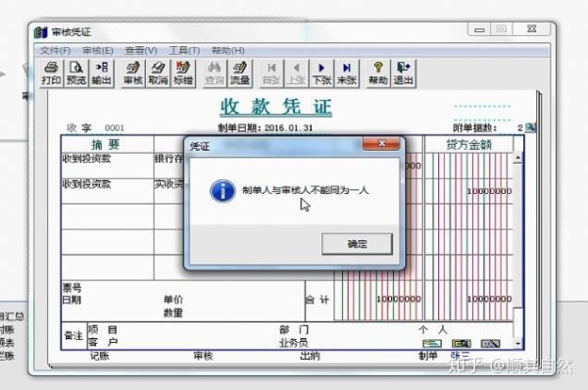Select second row 收到投资款 summary cell
This screenshot has height=390, width=588.
107,191
